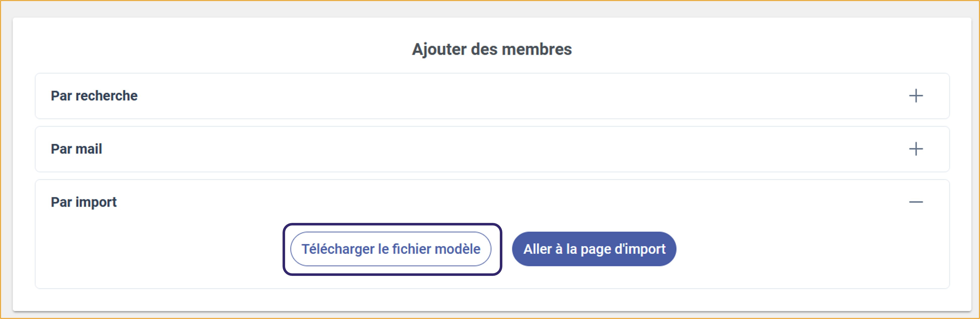Click the "Par import" section title
The width and height of the screenshot is (980, 319).
point(84,202)
